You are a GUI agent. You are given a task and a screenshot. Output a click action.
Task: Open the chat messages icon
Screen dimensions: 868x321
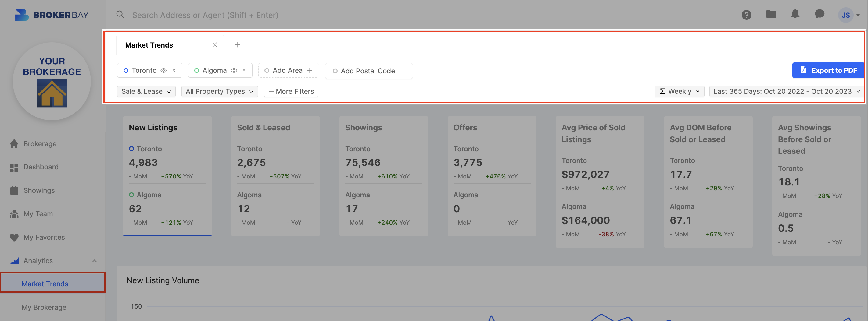click(x=820, y=15)
